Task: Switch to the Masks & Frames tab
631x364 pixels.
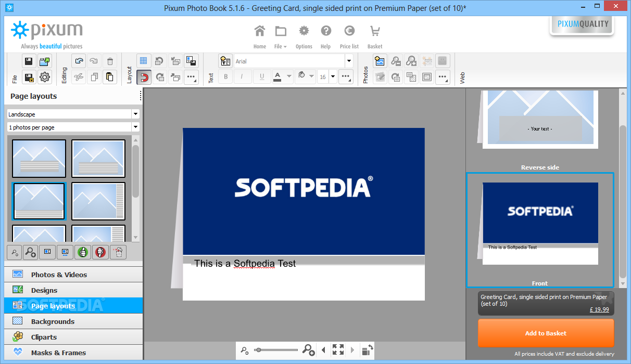Action: click(73, 353)
